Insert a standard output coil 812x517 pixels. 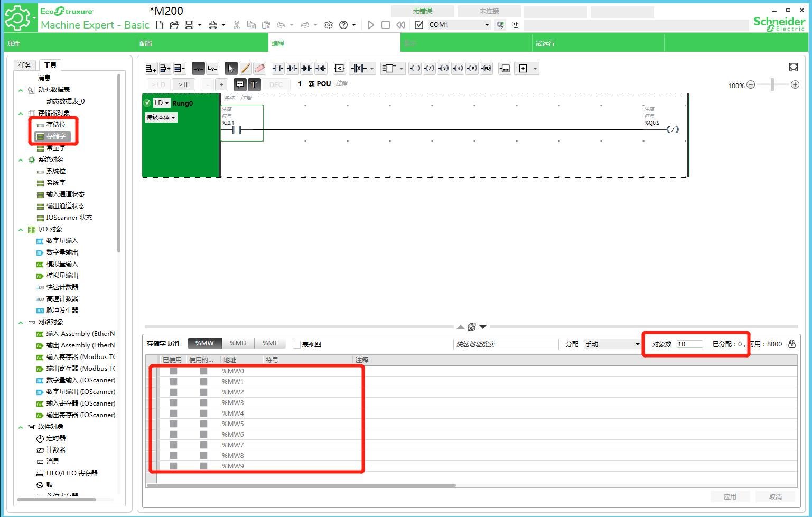point(415,68)
